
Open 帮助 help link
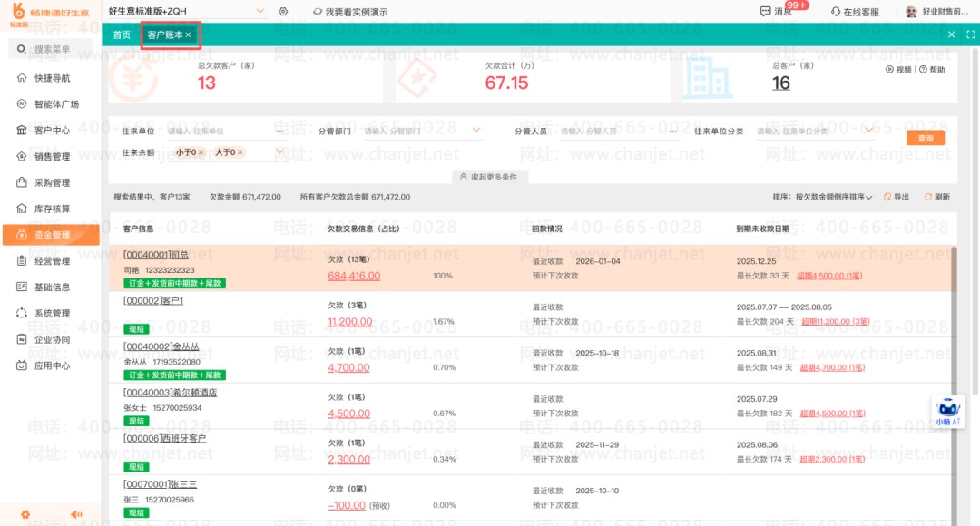932,69
